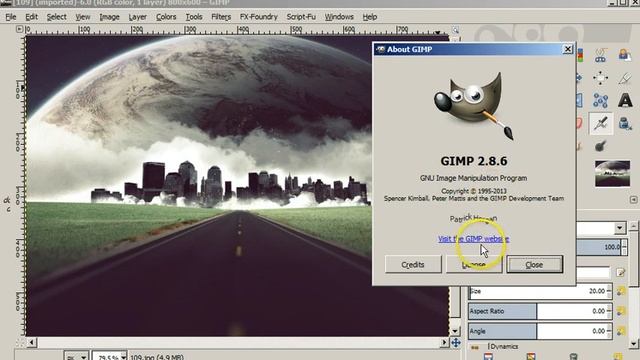Select the Align tool icon

tap(600, 78)
